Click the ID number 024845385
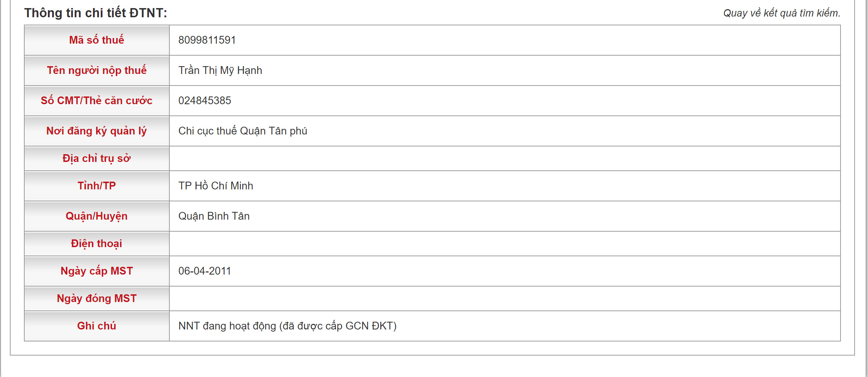The width and height of the screenshot is (868, 377). point(205,101)
